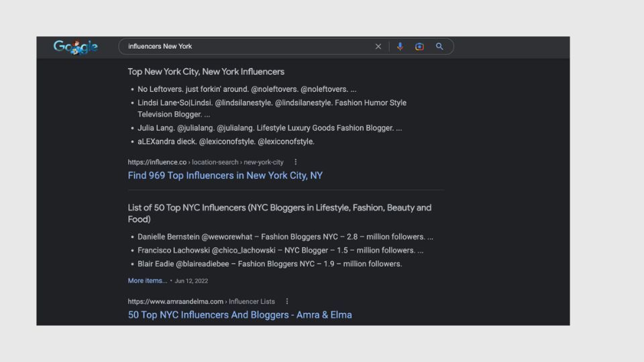Click the 'Jun 12, 2022' date text
The height and width of the screenshot is (362, 644).
point(191,281)
